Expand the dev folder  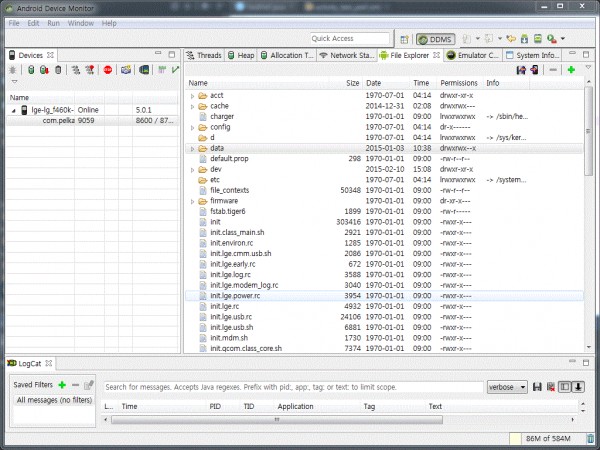(192, 170)
